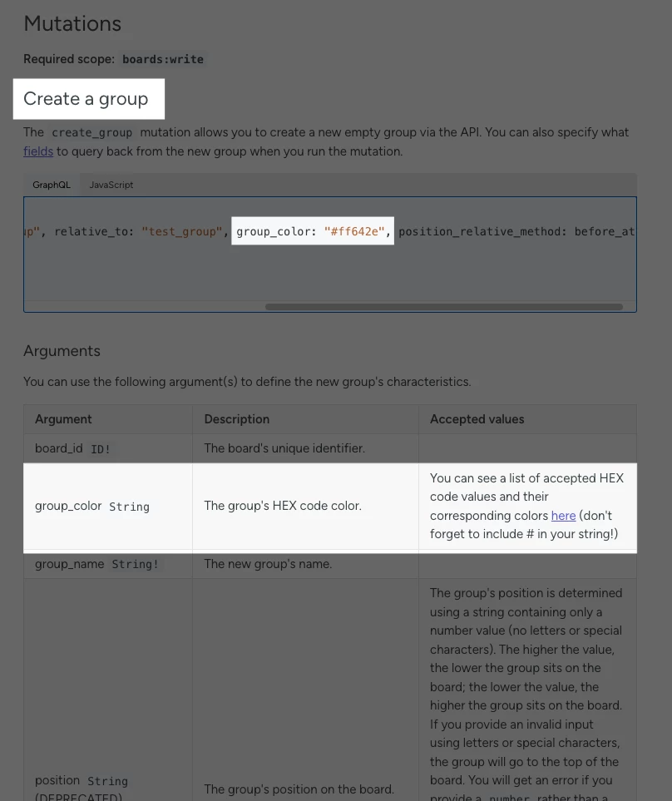The width and height of the screenshot is (672, 801).
Task: Click the create_group inline code text
Action: click(92, 133)
